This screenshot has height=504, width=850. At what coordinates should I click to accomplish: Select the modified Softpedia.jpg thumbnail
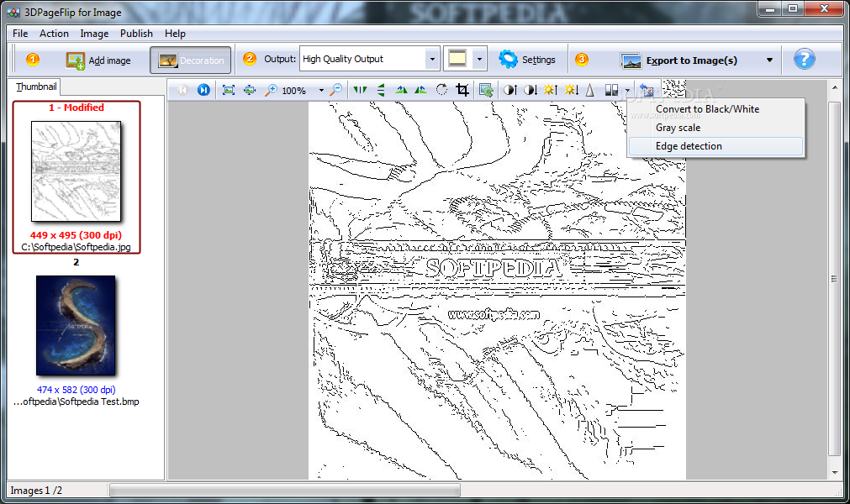(76, 171)
